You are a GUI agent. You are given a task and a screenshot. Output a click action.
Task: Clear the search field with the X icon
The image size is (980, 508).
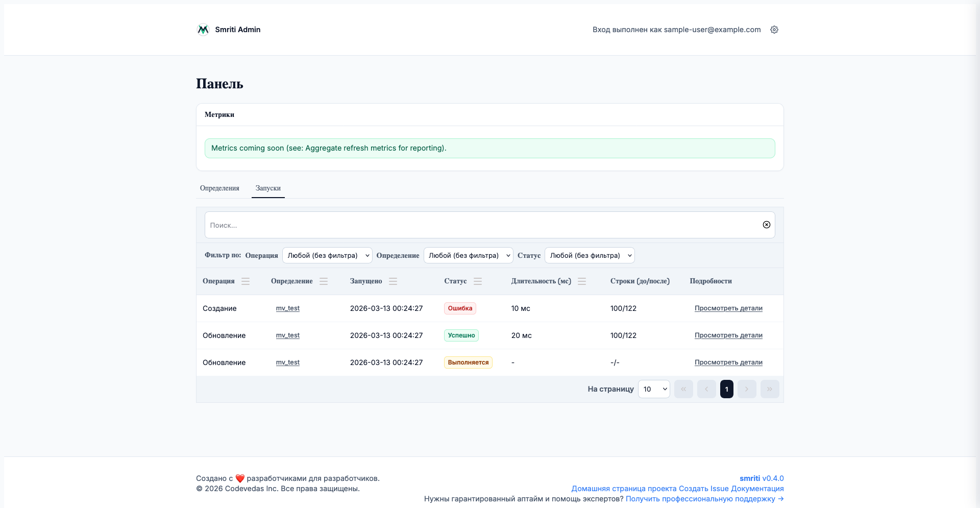(x=766, y=225)
